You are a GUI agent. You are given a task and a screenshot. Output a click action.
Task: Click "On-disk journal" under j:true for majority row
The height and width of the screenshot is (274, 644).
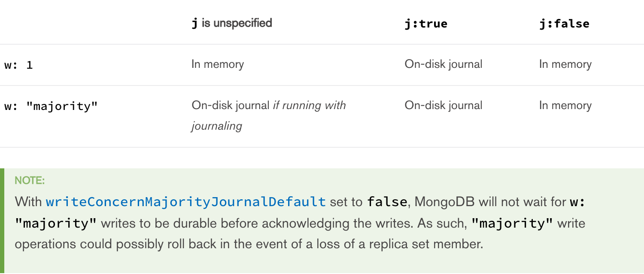click(444, 106)
